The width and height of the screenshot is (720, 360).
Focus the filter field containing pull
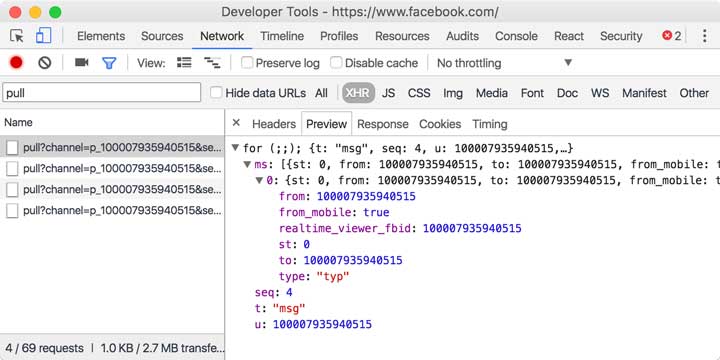pos(102,93)
